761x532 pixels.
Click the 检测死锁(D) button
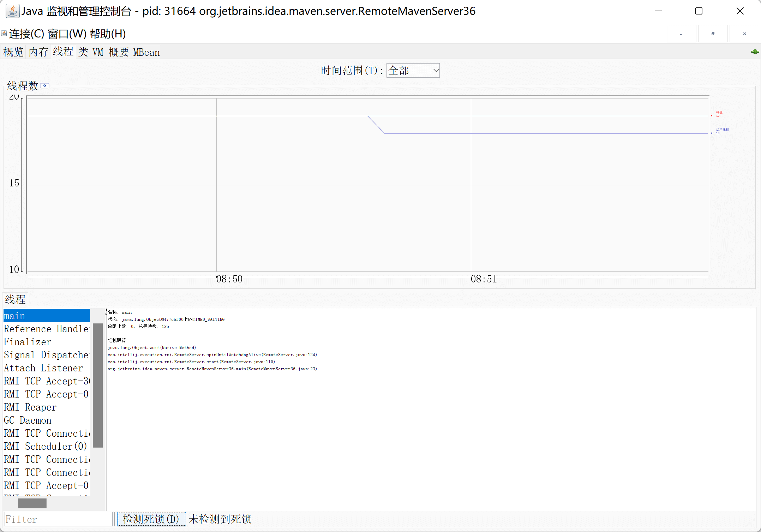pos(151,519)
